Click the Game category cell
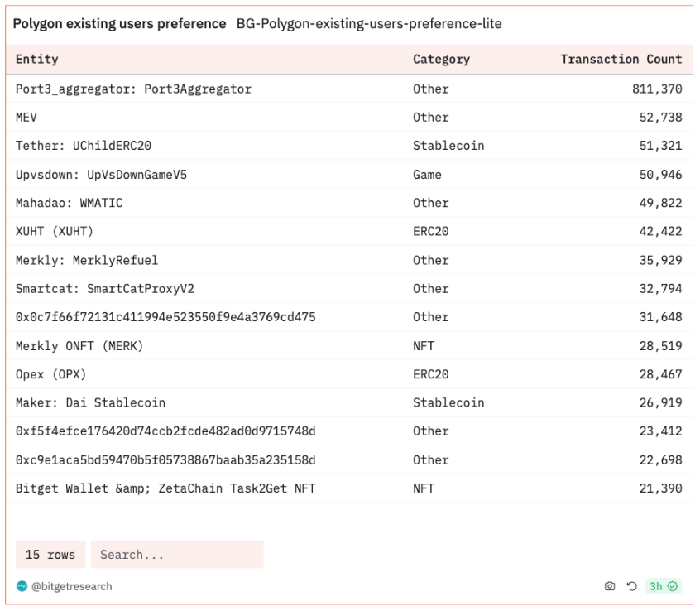The width and height of the screenshot is (700, 611). (427, 175)
